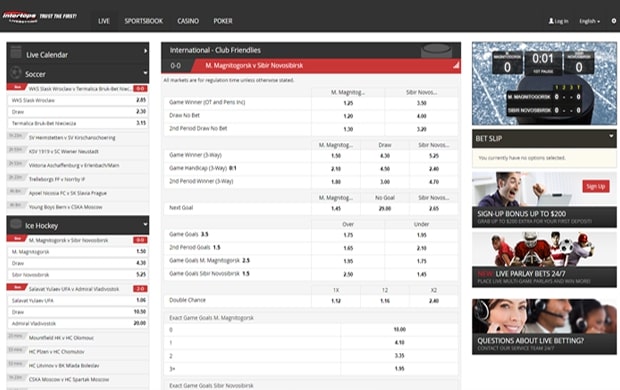Screen dimensions: 620x390
Task: Open the settings gear icon
Action: tap(614, 21)
